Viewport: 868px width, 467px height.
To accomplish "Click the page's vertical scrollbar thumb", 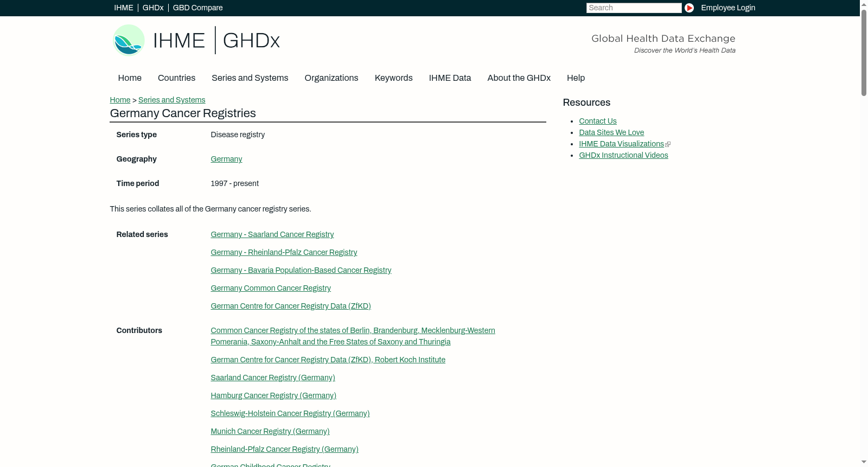I will pyautogui.click(x=864, y=53).
